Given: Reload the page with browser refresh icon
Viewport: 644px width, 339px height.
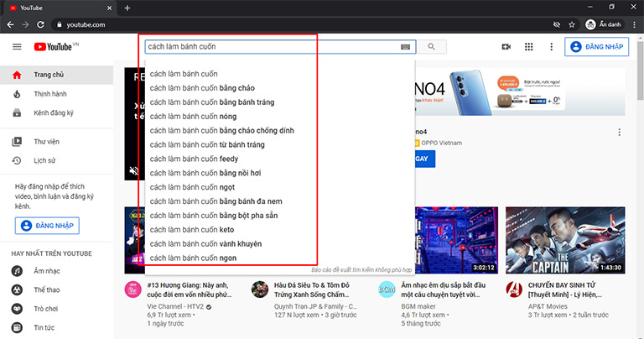Looking at the screenshot, I should pos(40,24).
